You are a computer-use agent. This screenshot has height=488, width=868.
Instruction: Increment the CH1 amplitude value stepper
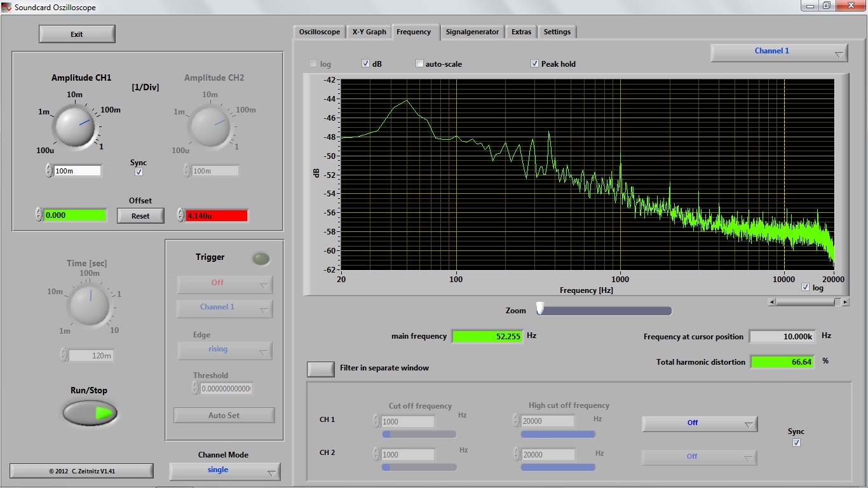tap(49, 168)
